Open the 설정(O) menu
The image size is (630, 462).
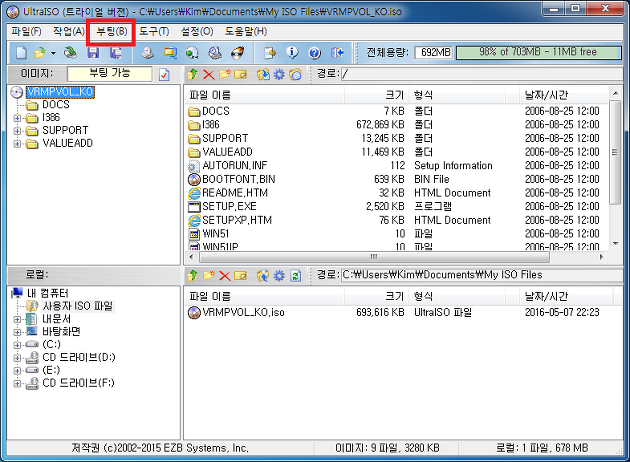[197, 31]
